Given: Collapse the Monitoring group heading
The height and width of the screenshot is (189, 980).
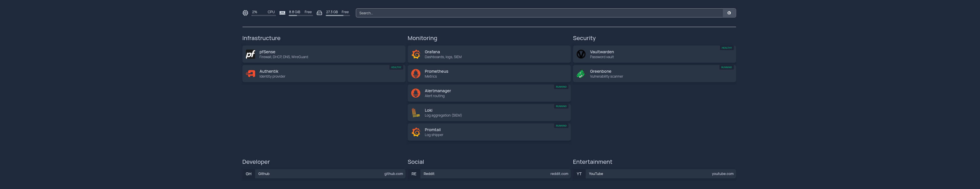Looking at the screenshot, I should coord(422,38).
